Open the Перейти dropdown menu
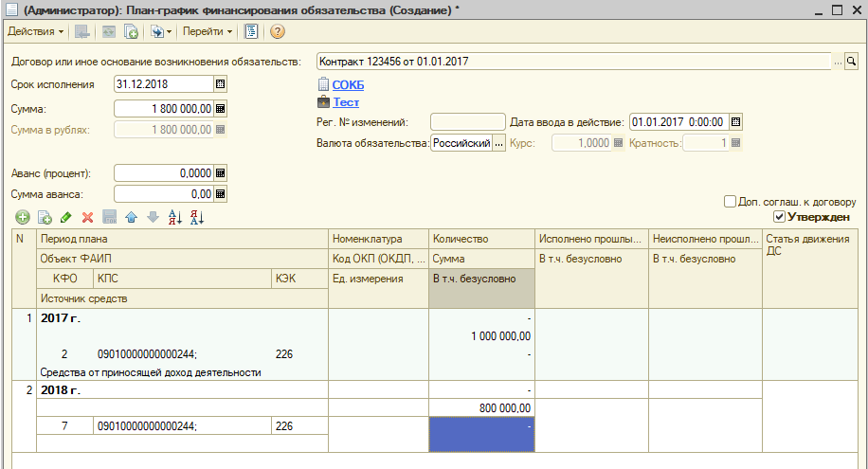This screenshot has width=868, height=469. pyautogui.click(x=208, y=31)
